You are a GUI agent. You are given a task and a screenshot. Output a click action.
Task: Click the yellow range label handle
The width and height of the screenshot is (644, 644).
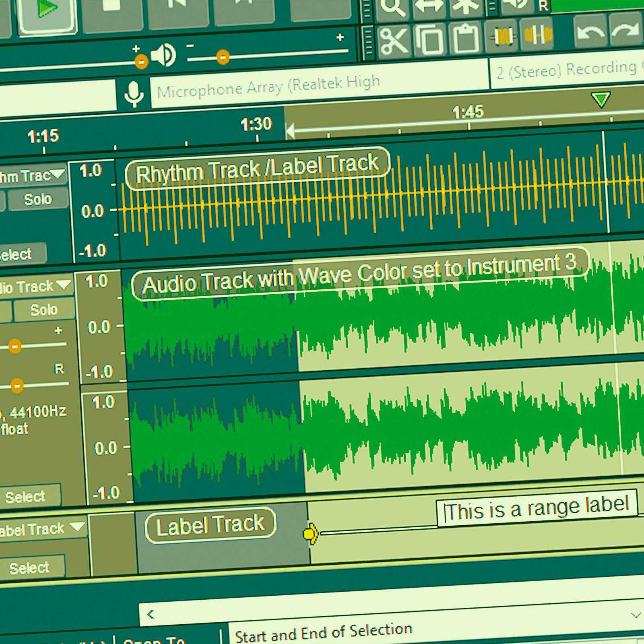(311, 534)
